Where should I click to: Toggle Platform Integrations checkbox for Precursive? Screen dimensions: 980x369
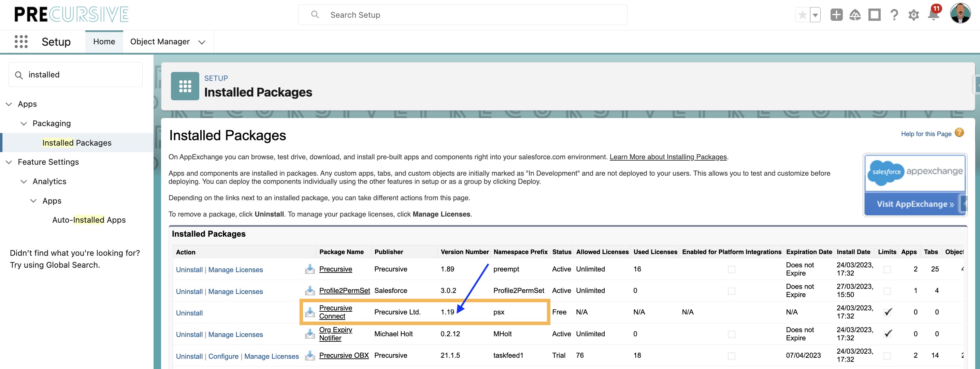pos(731,269)
